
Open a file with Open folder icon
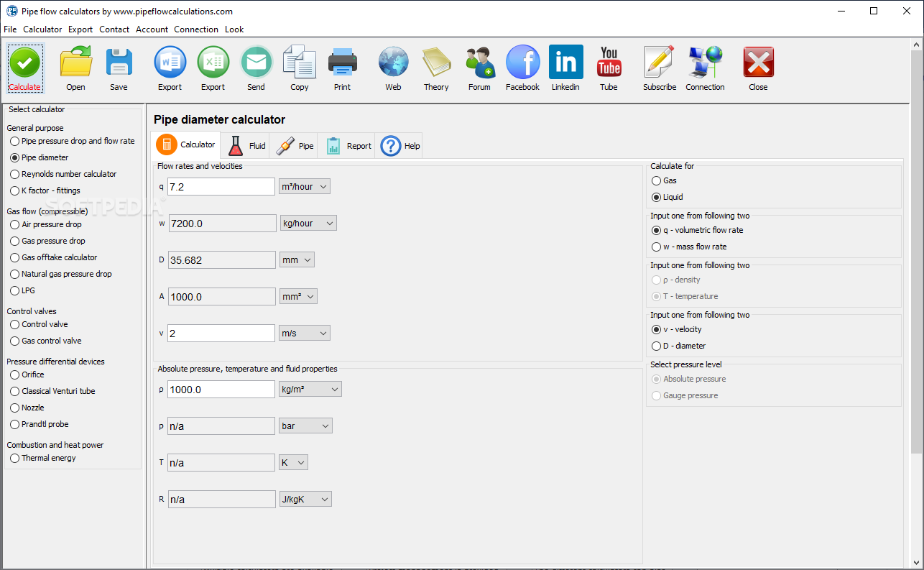[x=75, y=63]
